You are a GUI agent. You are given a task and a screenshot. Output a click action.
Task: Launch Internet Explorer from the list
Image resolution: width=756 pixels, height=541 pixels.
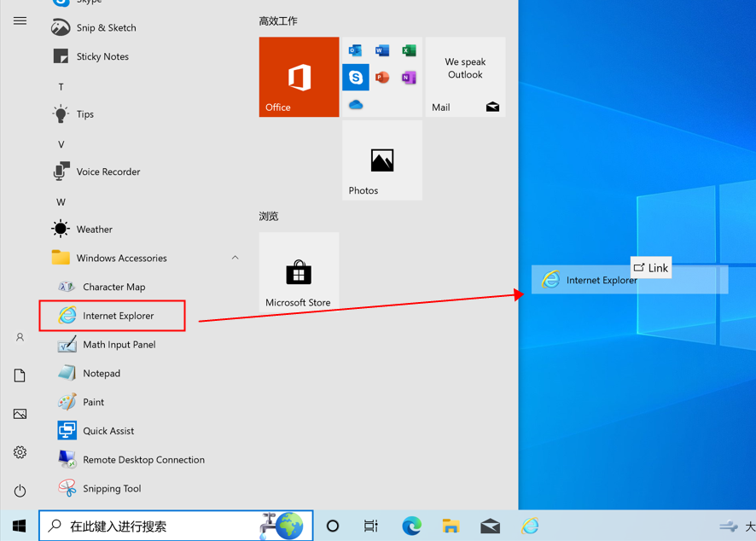[117, 316]
